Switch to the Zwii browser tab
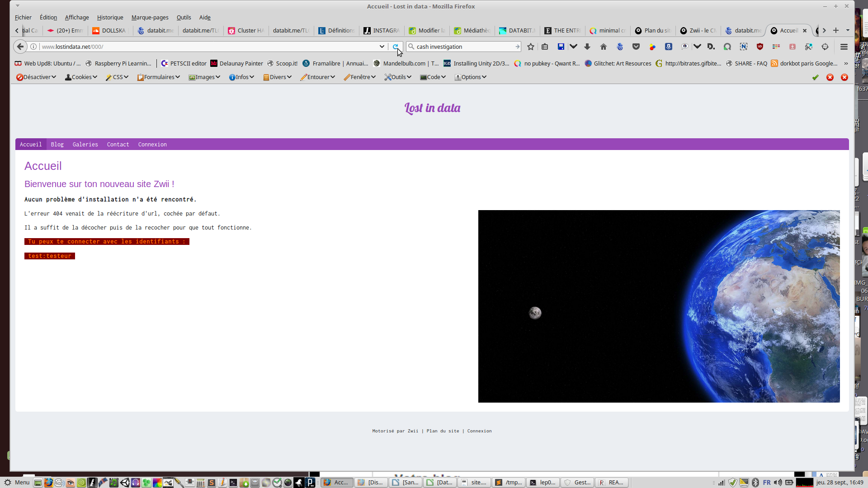 [x=698, y=30]
